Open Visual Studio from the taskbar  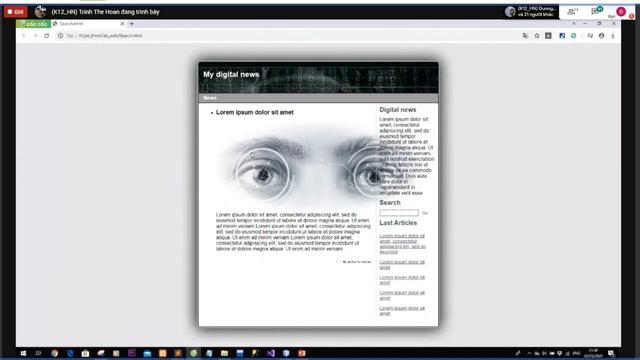coord(270,353)
